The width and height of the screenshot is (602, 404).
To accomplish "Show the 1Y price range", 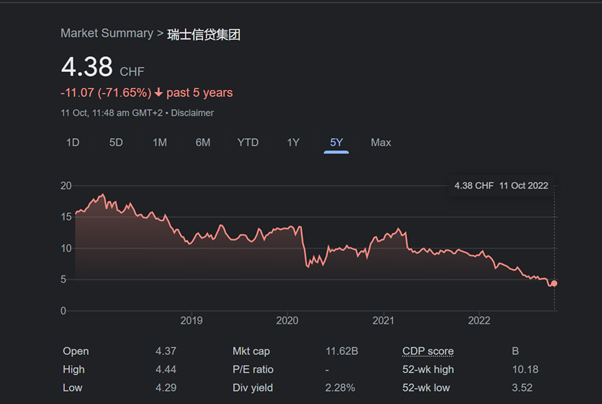I will click(x=293, y=142).
